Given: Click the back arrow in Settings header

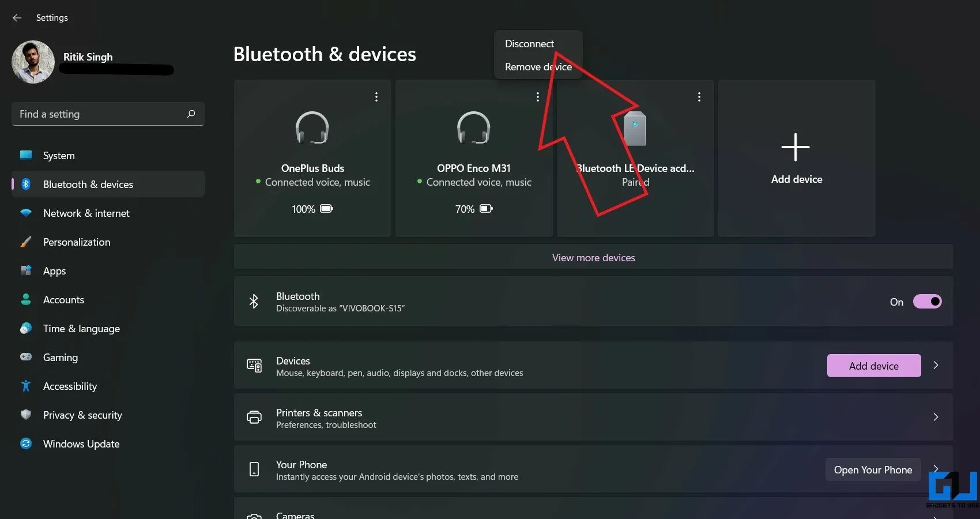Looking at the screenshot, I should click(x=17, y=18).
